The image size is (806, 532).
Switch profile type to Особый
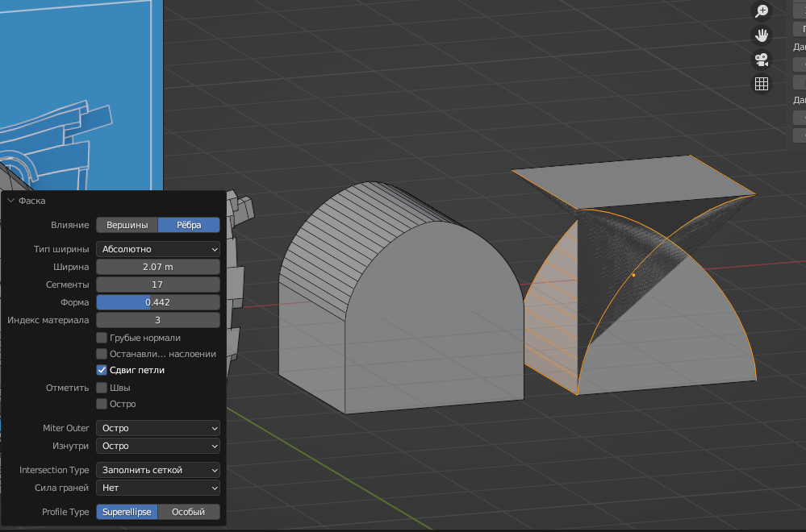tap(189, 512)
